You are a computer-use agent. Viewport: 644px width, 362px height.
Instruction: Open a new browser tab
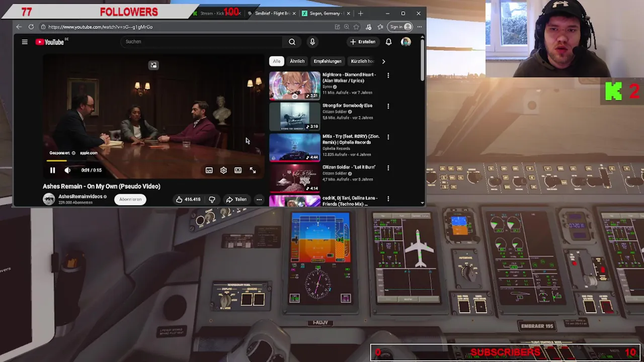(x=360, y=13)
